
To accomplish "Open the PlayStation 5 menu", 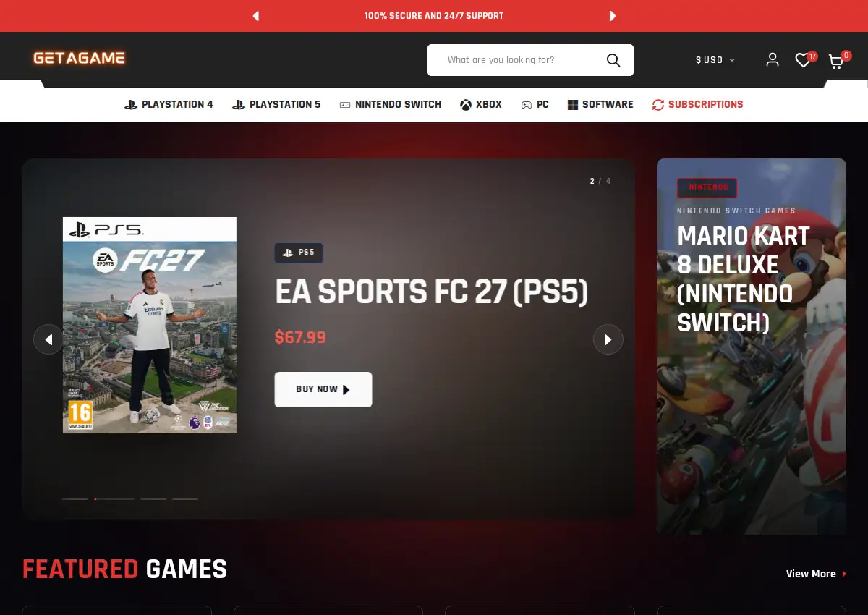I will click(276, 105).
